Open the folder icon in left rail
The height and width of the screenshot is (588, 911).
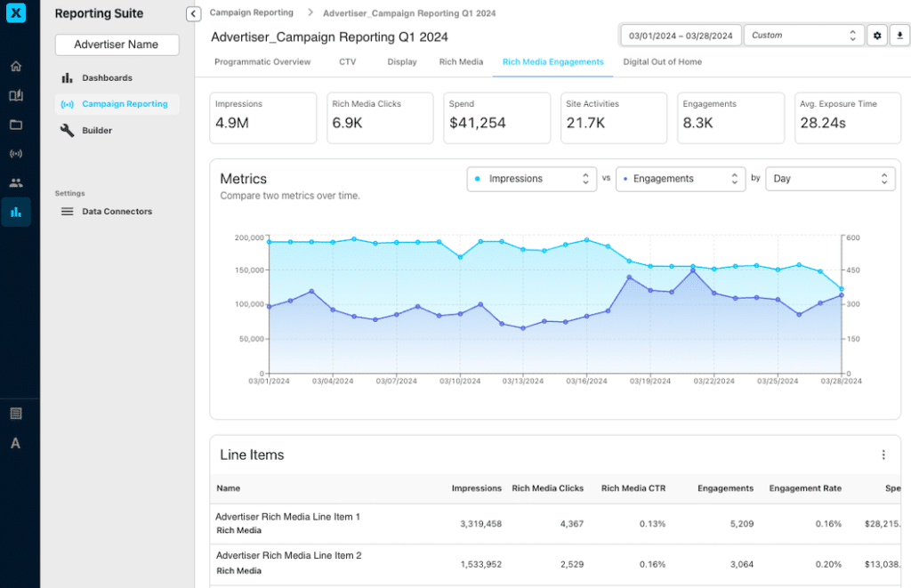(16, 125)
